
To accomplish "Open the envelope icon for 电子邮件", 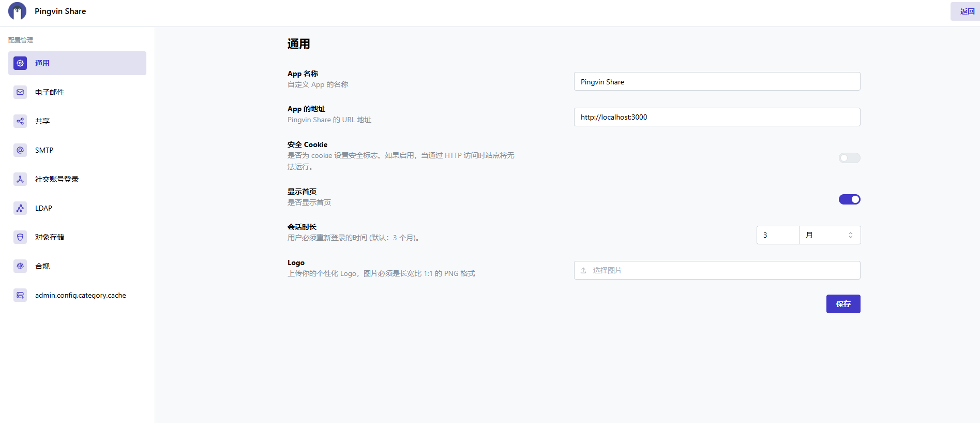I will pyautogui.click(x=20, y=92).
